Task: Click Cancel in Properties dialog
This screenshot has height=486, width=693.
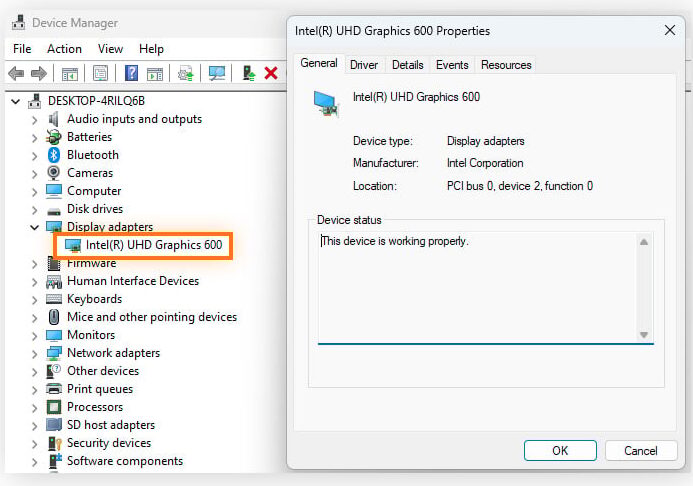Action: (640, 451)
